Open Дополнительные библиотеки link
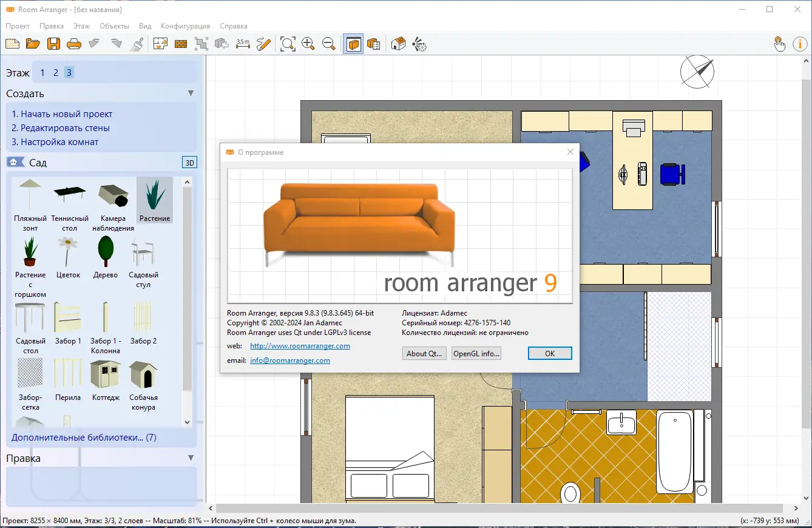This screenshot has height=528, width=812. point(84,437)
